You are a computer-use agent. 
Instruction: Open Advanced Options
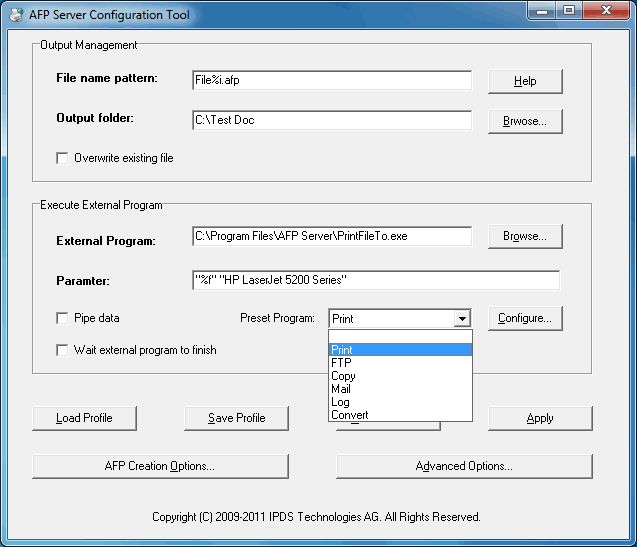click(x=464, y=466)
